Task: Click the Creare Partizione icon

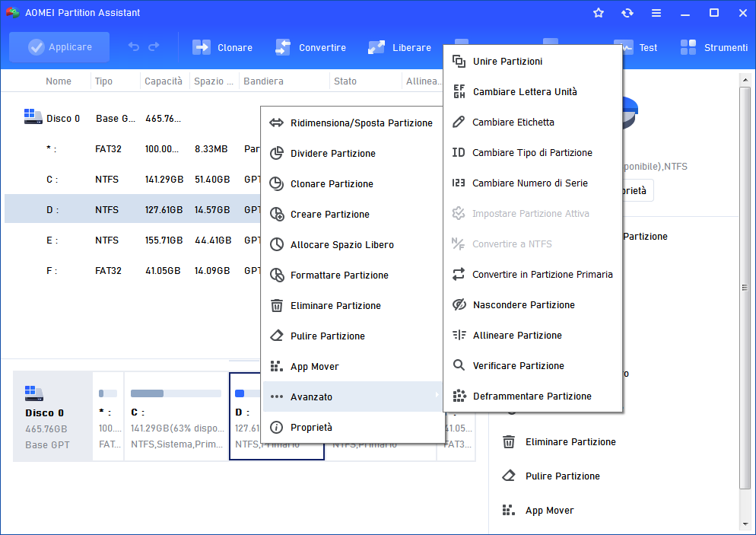Action: coord(277,214)
